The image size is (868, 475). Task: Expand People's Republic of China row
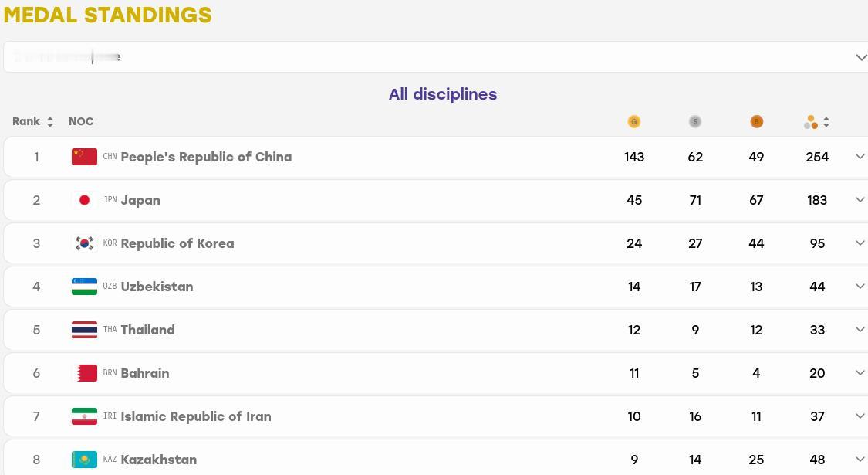860,157
